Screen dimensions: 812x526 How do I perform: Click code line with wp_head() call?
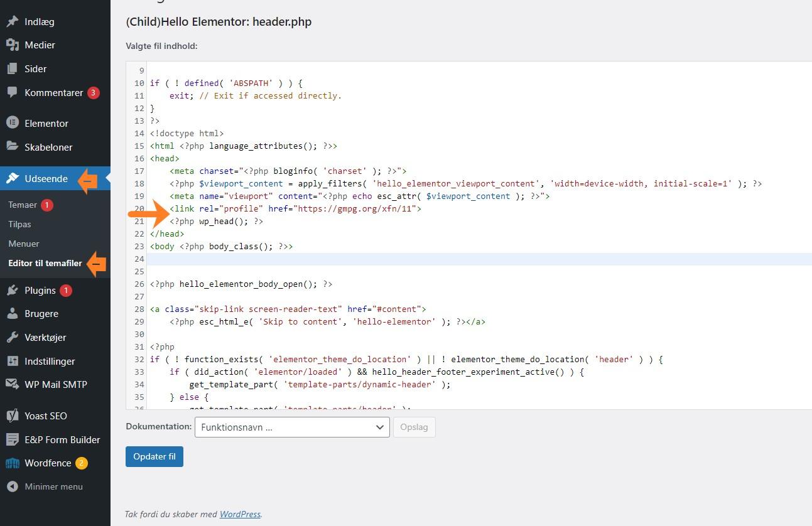216,221
